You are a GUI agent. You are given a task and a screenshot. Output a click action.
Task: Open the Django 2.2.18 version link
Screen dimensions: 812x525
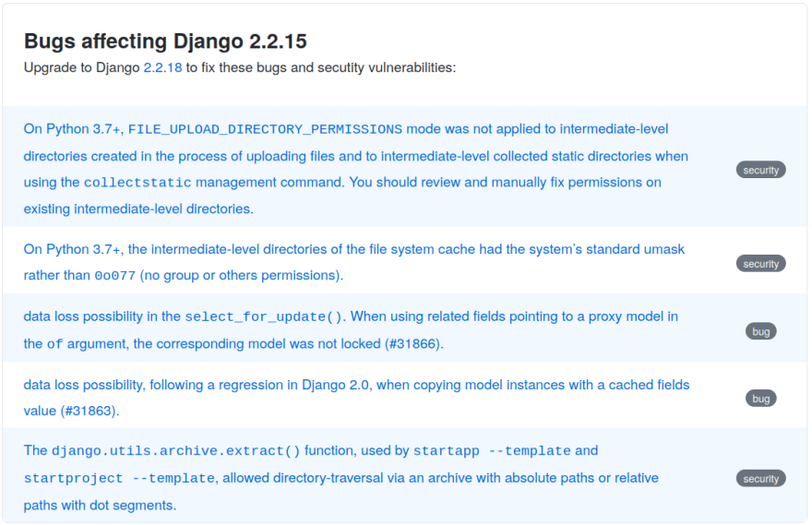pyautogui.click(x=162, y=68)
